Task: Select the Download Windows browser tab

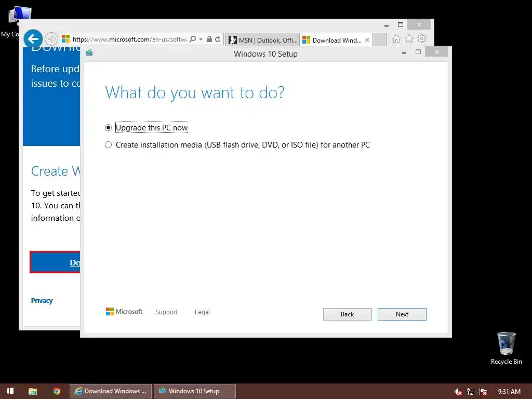Action: [x=332, y=40]
